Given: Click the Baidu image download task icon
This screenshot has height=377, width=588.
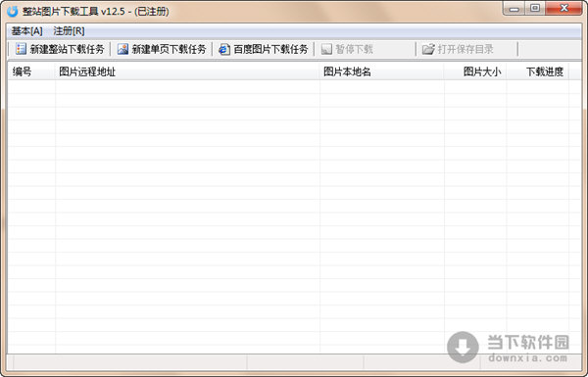Looking at the screenshot, I should [224, 49].
